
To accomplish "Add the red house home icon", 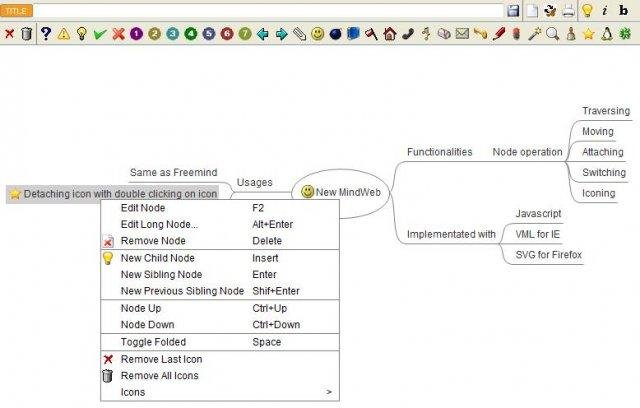I will (x=390, y=33).
